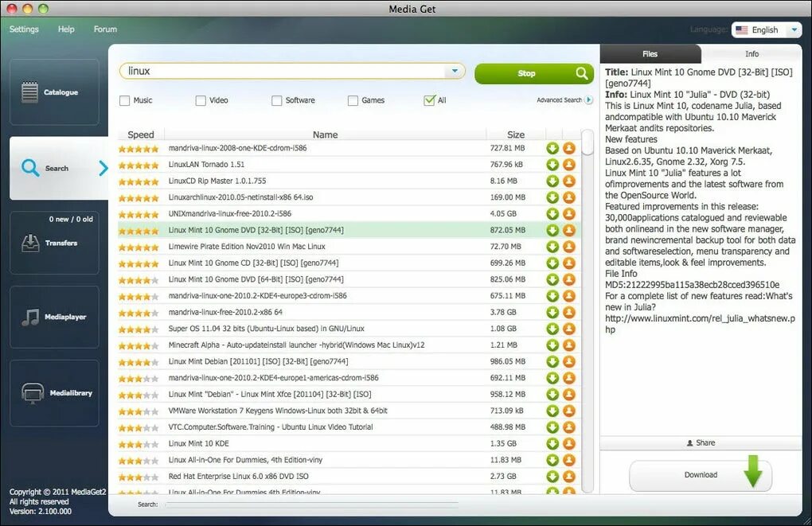Click green download arrow for VTC Ubuntu Linux Video Tutorial
The image size is (812, 526).
pos(552,427)
